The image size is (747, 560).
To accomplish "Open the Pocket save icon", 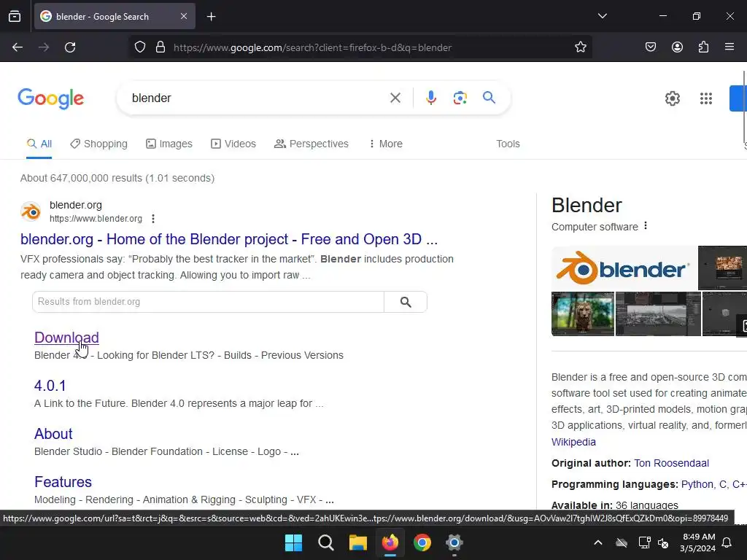I will click(651, 47).
